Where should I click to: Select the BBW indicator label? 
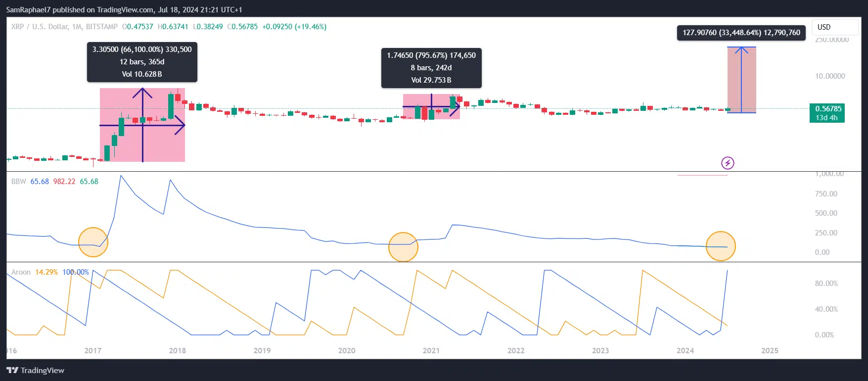pyautogui.click(x=19, y=182)
